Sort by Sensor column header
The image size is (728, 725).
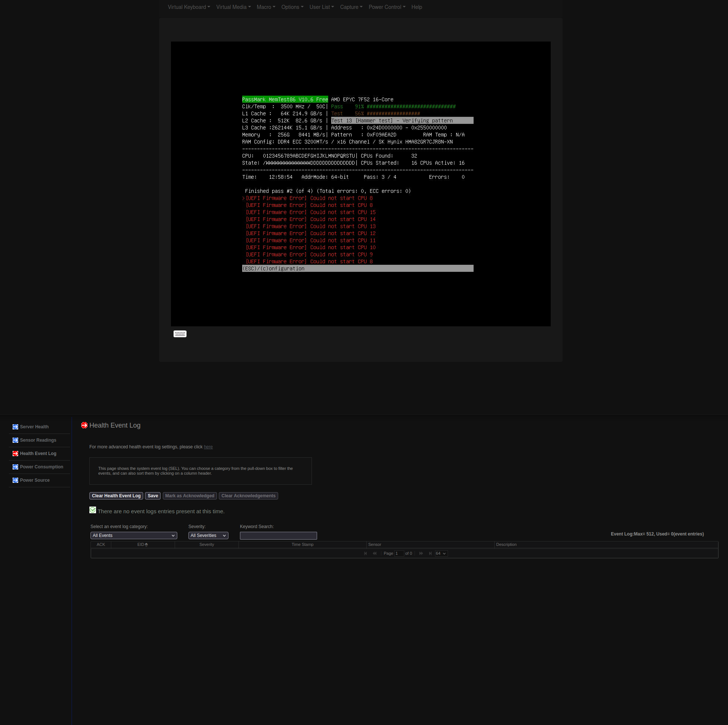pyautogui.click(x=430, y=545)
